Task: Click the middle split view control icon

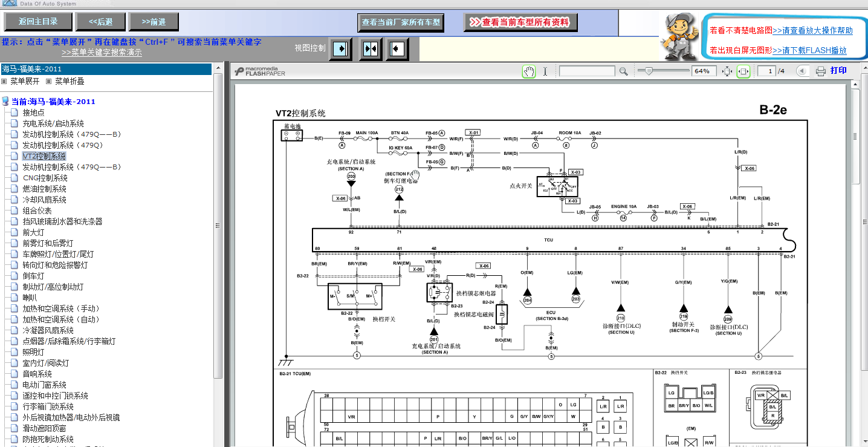Action: [x=371, y=49]
